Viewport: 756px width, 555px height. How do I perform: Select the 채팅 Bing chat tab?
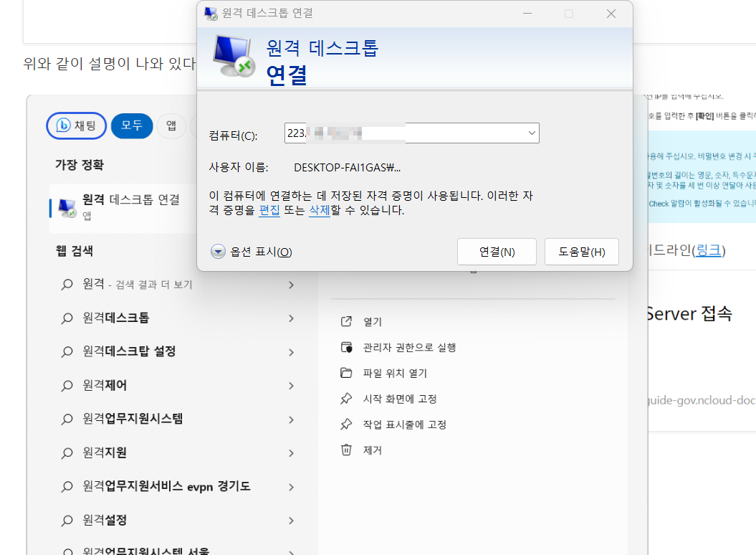[x=76, y=125]
